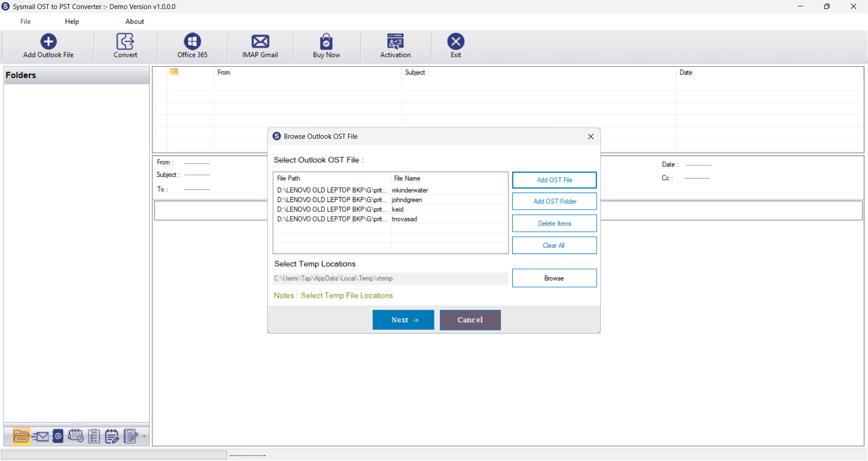
Task: Click the Add Outlook File toolbar icon
Action: (x=48, y=46)
